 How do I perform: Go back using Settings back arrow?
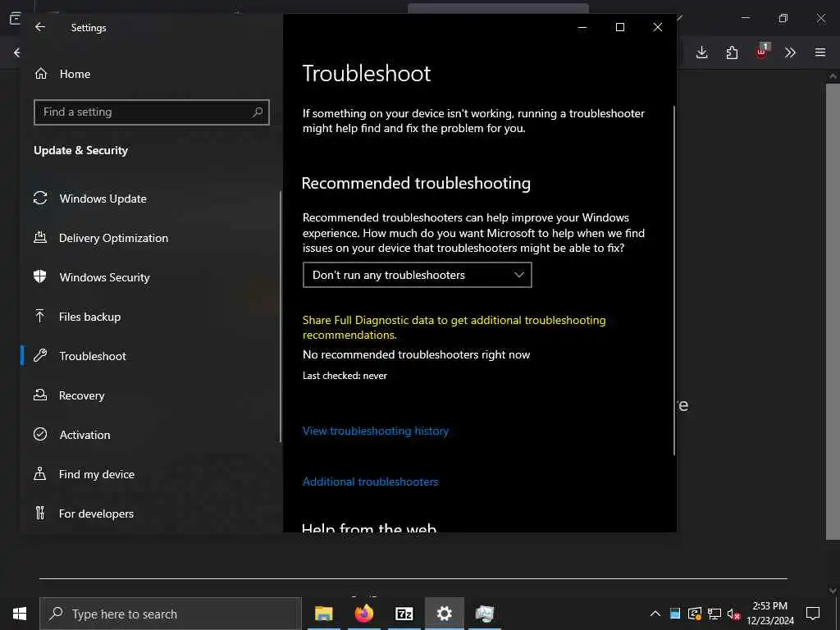click(x=40, y=27)
